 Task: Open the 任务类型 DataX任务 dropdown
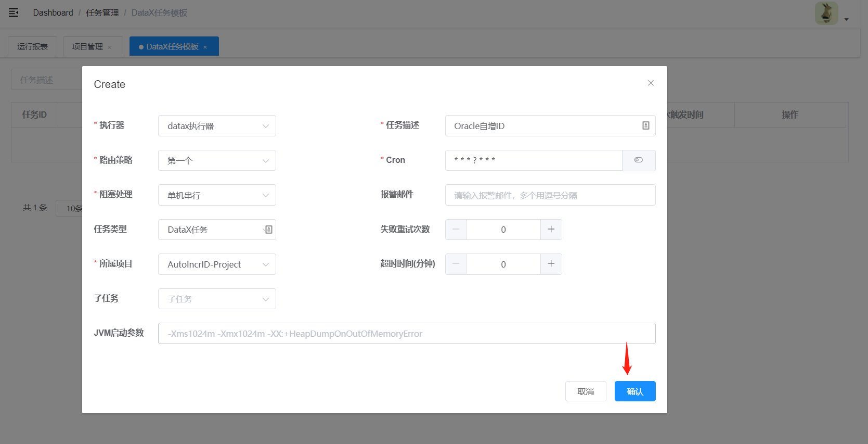(x=217, y=230)
